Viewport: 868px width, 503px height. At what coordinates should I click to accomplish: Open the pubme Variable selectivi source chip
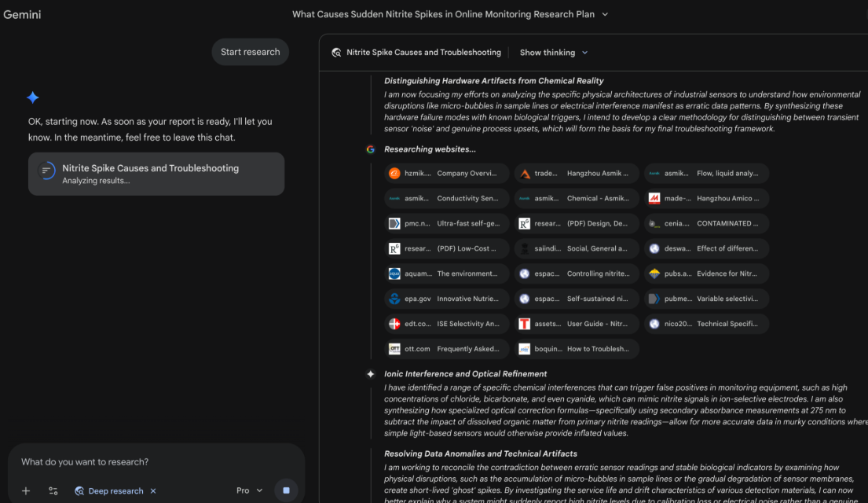pos(706,299)
